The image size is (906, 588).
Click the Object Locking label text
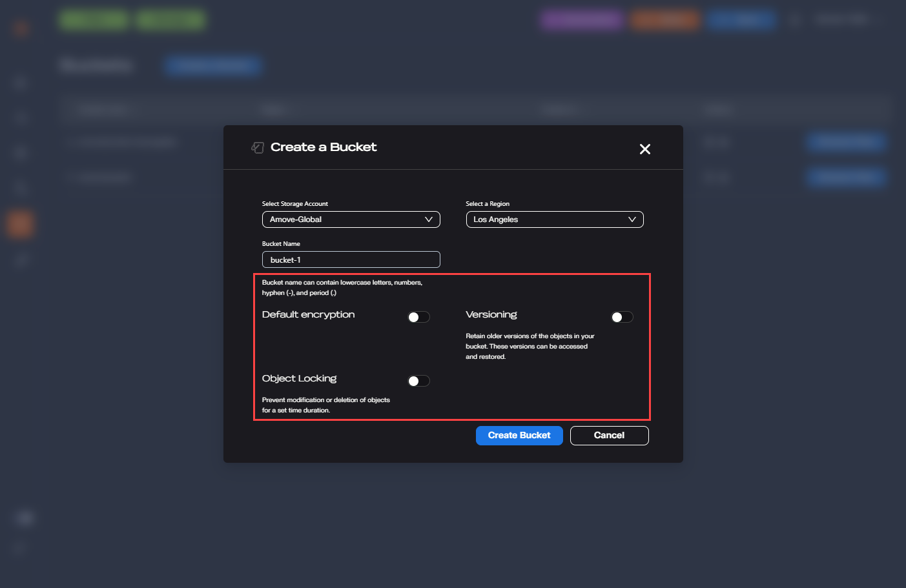click(299, 379)
